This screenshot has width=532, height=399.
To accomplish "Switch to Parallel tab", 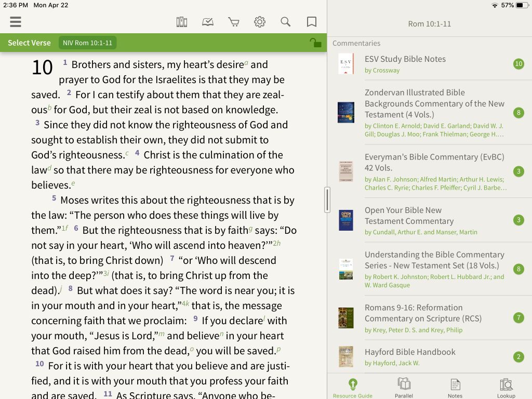I will tap(404, 388).
